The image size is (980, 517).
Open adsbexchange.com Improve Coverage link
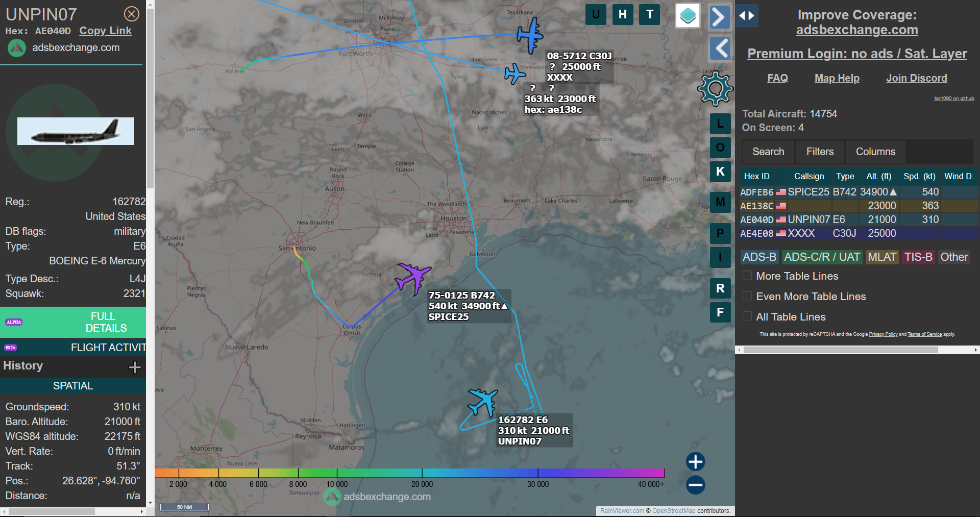pyautogui.click(x=857, y=30)
